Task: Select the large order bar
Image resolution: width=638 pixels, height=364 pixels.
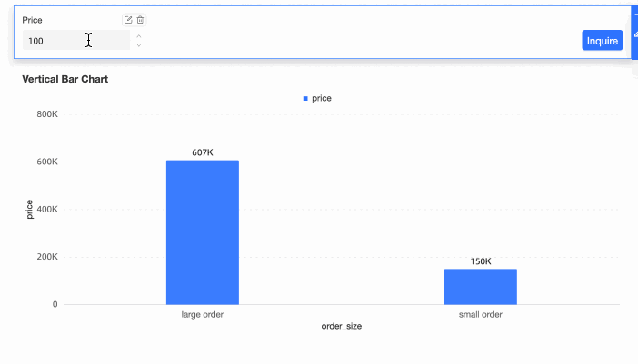Action: tap(203, 232)
